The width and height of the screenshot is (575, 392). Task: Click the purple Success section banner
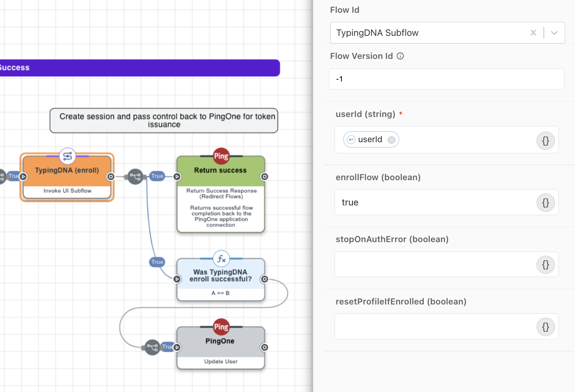140,68
